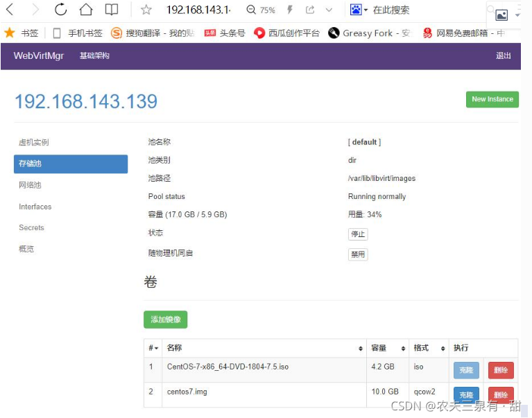Sort volumes by 名称 column
This screenshot has height=418, width=532.
point(264,348)
